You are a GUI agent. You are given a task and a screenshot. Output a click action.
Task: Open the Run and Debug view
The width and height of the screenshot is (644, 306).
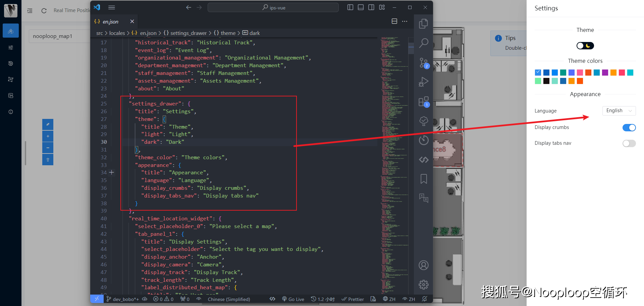(x=423, y=82)
